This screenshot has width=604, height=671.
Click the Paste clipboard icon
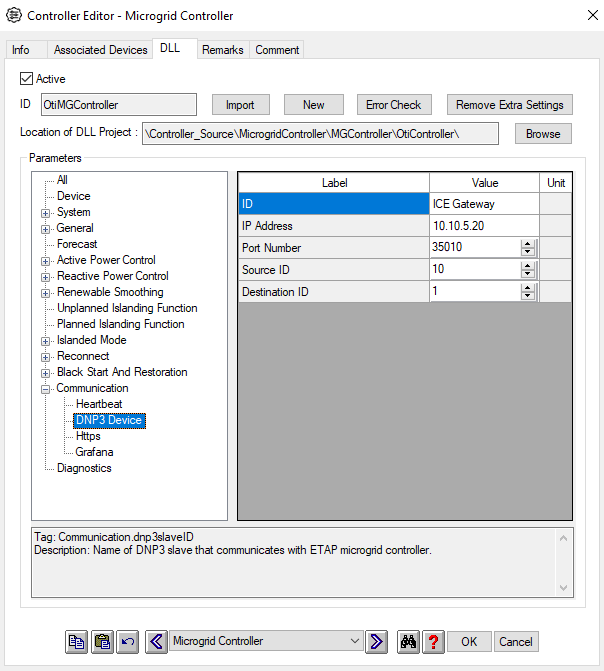[102, 641]
